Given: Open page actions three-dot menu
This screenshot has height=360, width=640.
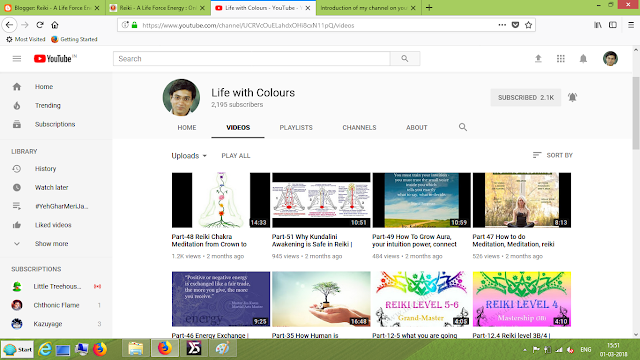Looking at the screenshot, I should (502, 25).
